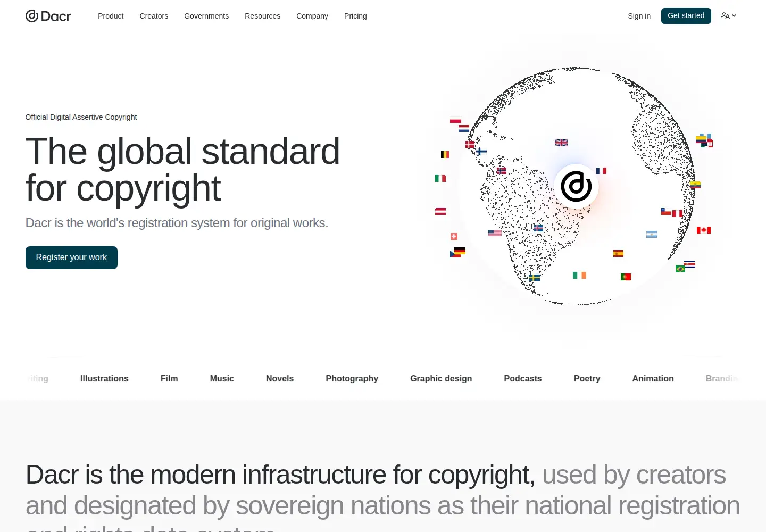The image size is (766, 532).
Task: Open the language translation selector icon
Action: pyautogui.click(x=728, y=16)
